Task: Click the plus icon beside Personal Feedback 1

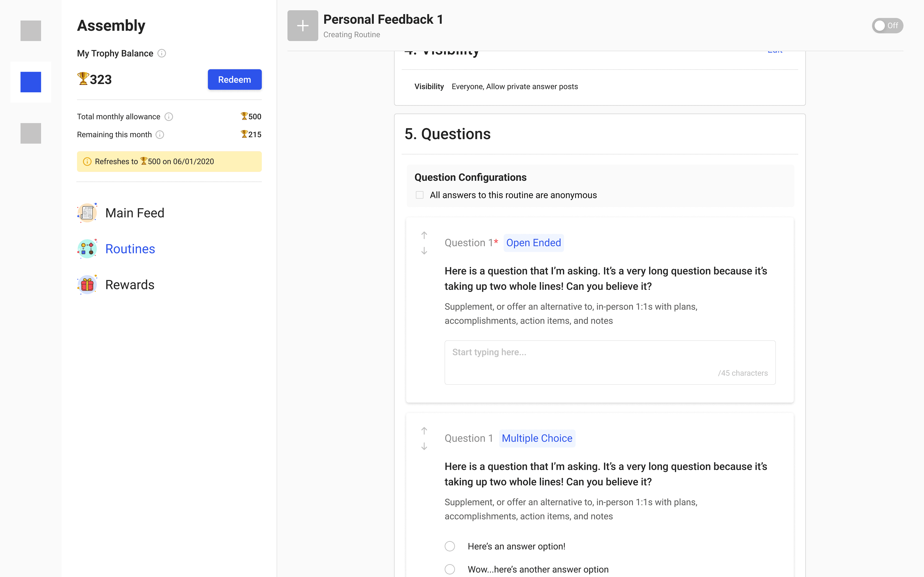Action: (302, 25)
